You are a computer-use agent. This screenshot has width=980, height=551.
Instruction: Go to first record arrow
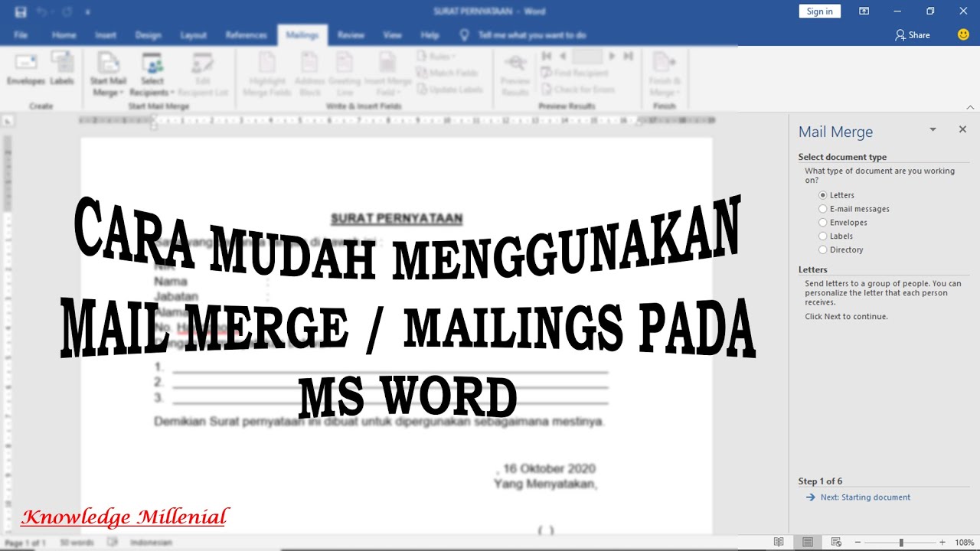[547, 57]
